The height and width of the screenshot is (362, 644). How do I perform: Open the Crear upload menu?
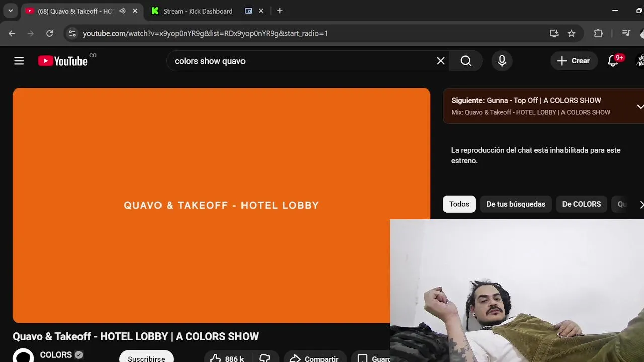[x=574, y=61]
